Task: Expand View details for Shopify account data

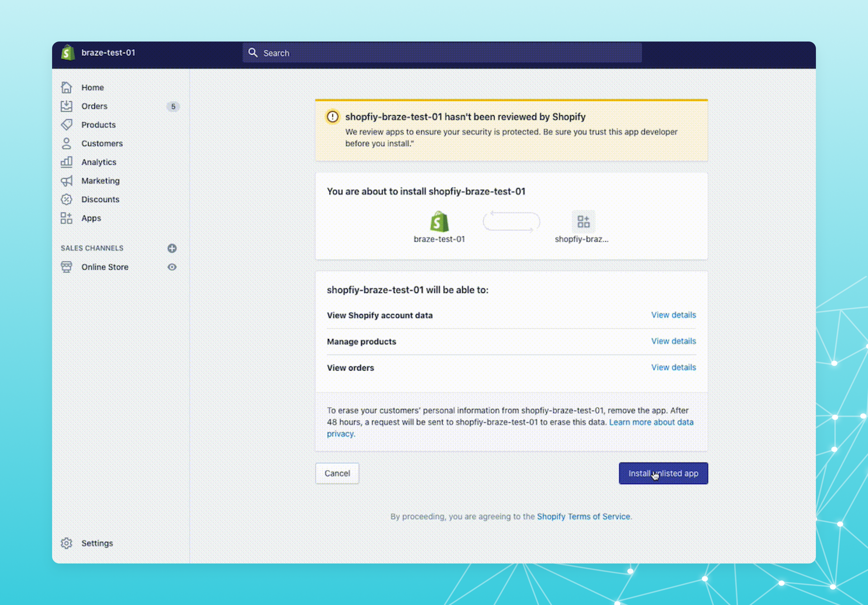Action: pyautogui.click(x=673, y=315)
